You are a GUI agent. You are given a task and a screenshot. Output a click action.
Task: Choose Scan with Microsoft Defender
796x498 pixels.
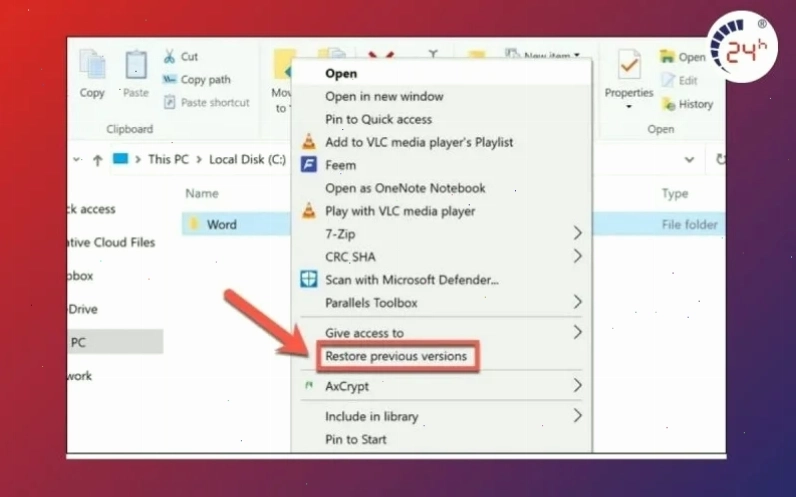pyautogui.click(x=441, y=280)
